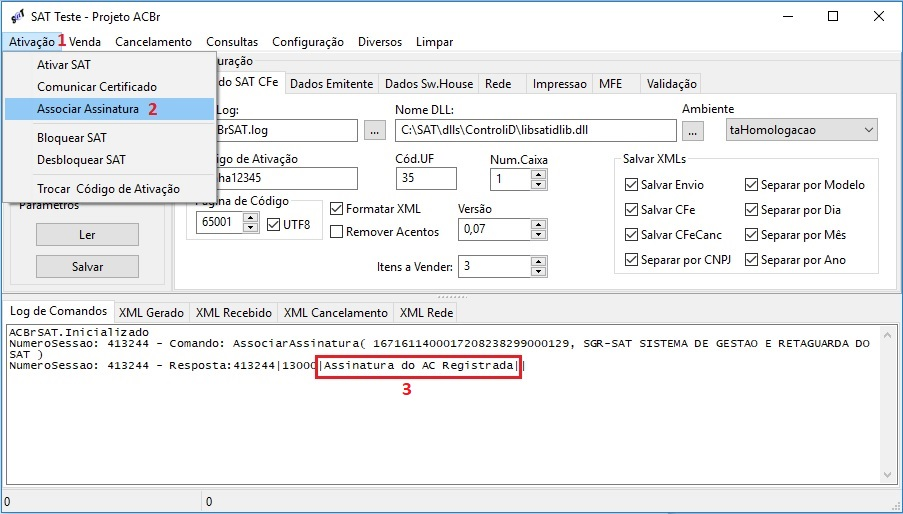
Task: Toggle the Separar por Modelo checkbox
Action: point(751,185)
